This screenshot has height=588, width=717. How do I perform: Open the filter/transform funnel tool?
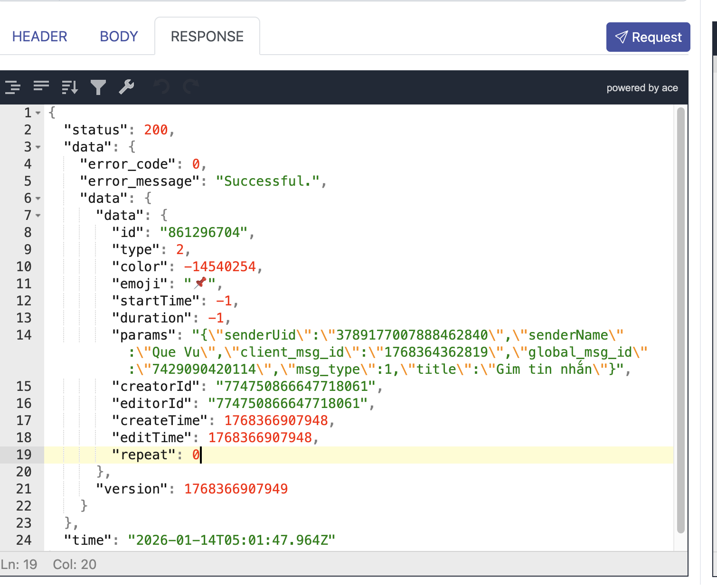[98, 87]
